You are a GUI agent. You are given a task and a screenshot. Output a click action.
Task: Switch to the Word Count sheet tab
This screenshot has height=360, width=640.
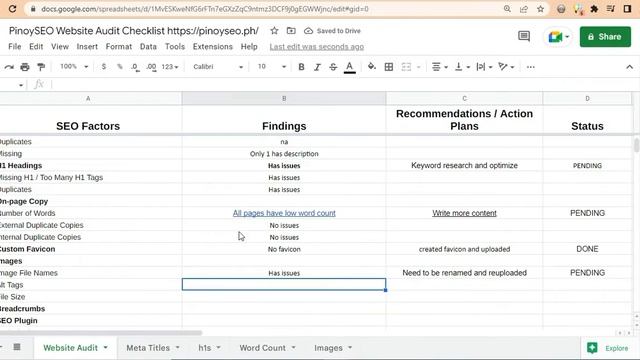click(267, 348)
